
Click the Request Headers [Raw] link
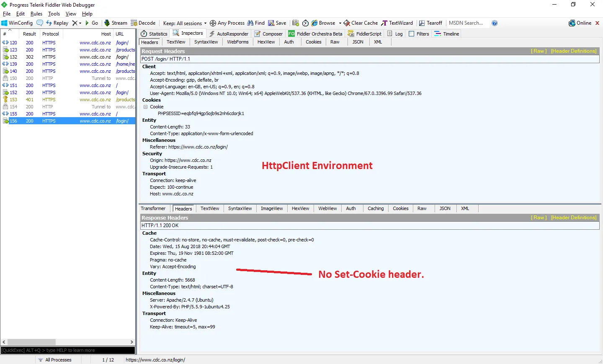point(539,51)
